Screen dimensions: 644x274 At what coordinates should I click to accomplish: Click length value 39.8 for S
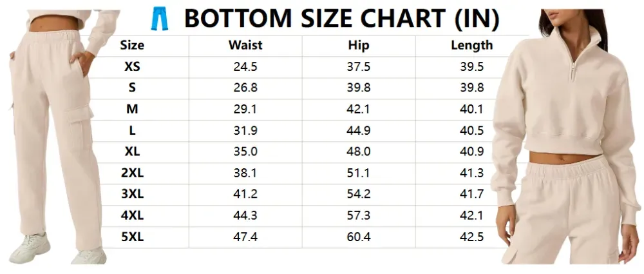point(472,88)
